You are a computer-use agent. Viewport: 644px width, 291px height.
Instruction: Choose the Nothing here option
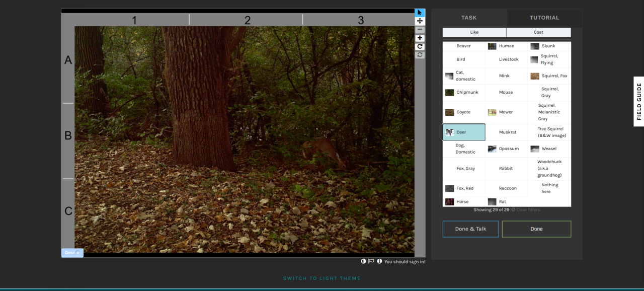coord(549,188)
